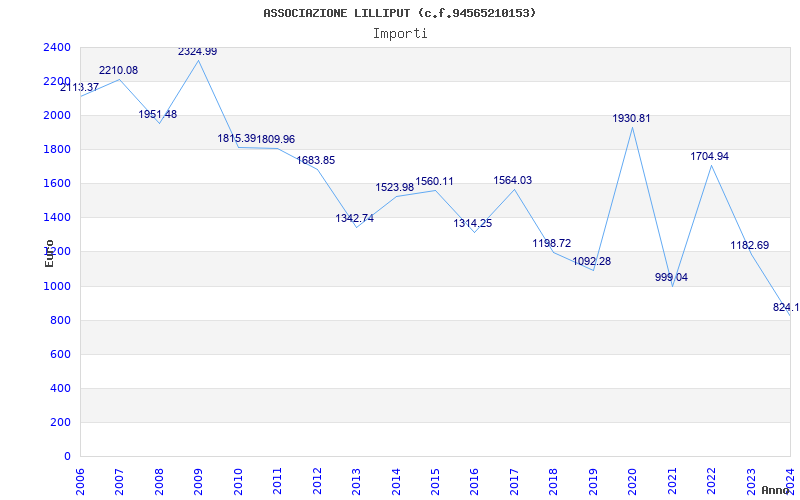Click data label 1930.81
The height and width of the screenshot is (500, 800).
[632, 118]
